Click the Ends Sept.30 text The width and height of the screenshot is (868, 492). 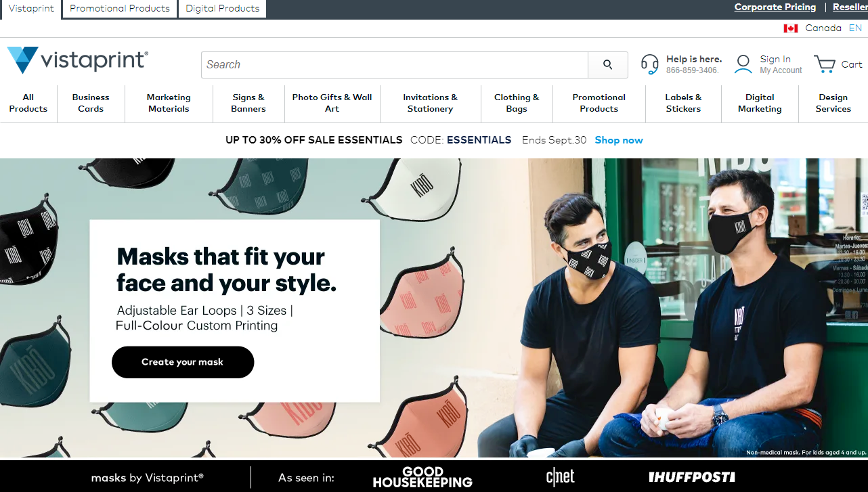pyautogui.click(x=555, y=140)
